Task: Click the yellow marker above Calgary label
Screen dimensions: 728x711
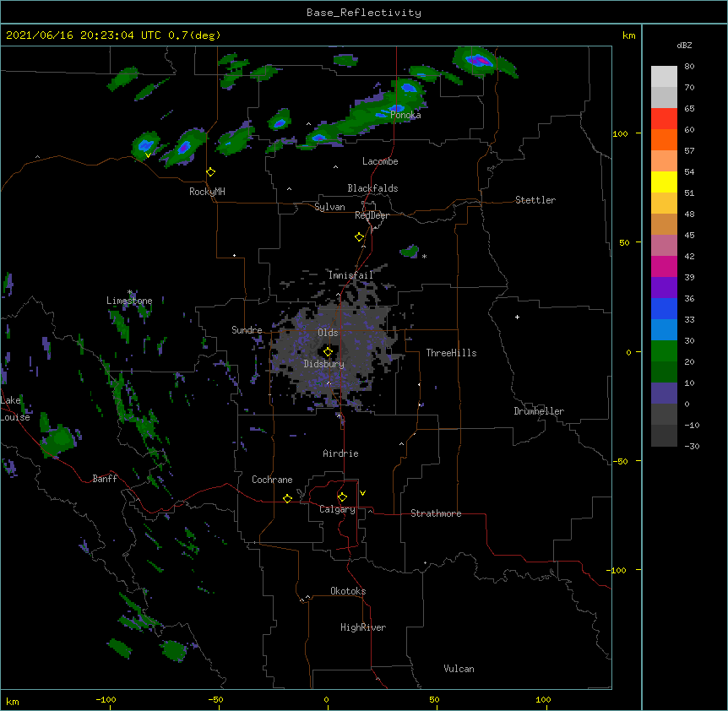Action: coord(342,497)
